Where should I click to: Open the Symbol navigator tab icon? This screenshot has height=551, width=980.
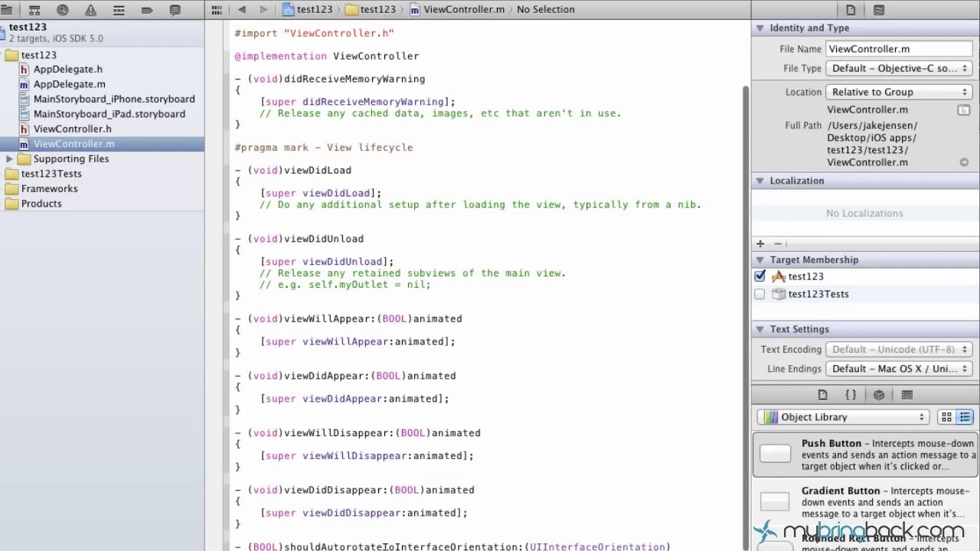pyautogui.click(x=34, y=10)
